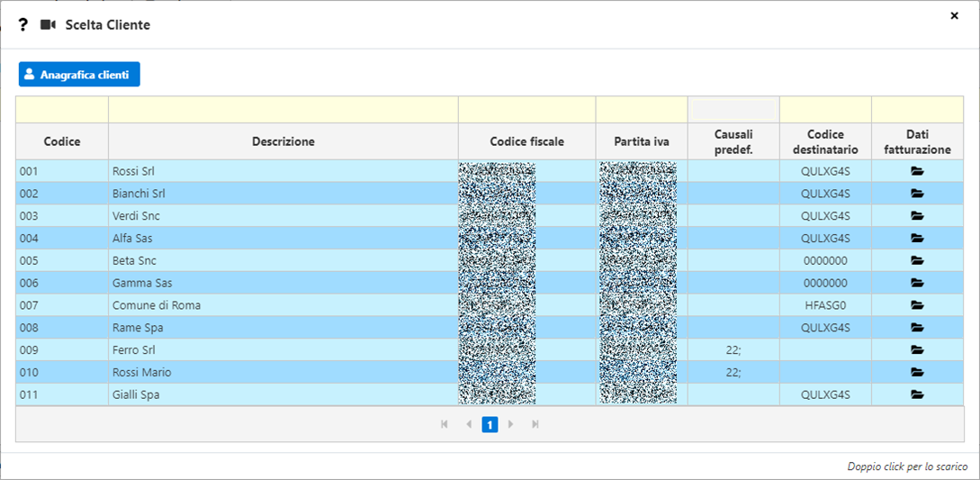Sort by the Codice column header

pos(62,141)
